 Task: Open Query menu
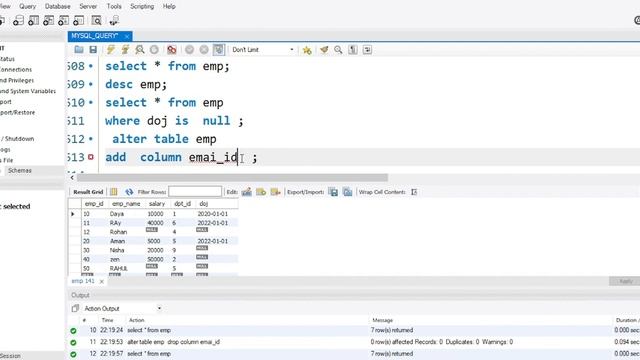27,7
